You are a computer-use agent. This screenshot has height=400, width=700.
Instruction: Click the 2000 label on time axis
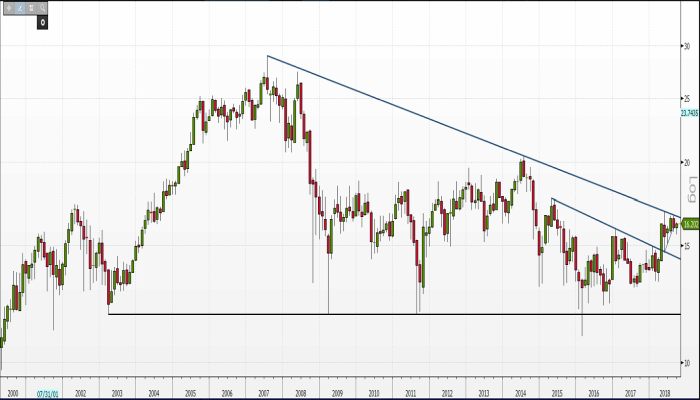12,394
